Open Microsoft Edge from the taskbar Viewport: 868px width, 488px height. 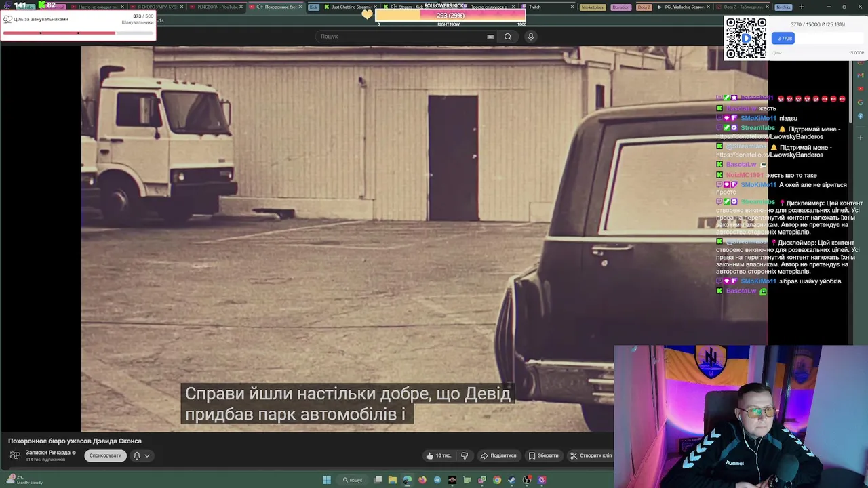click(407, 480)
